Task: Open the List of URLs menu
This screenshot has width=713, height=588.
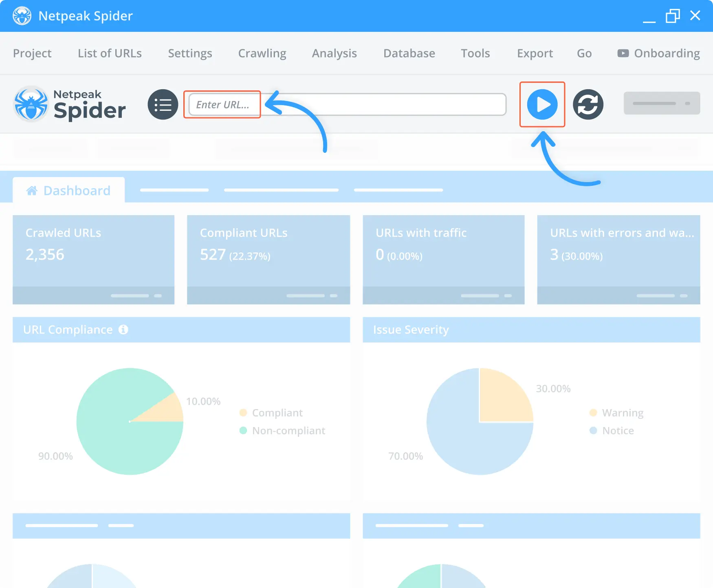Action: [110, 53]
